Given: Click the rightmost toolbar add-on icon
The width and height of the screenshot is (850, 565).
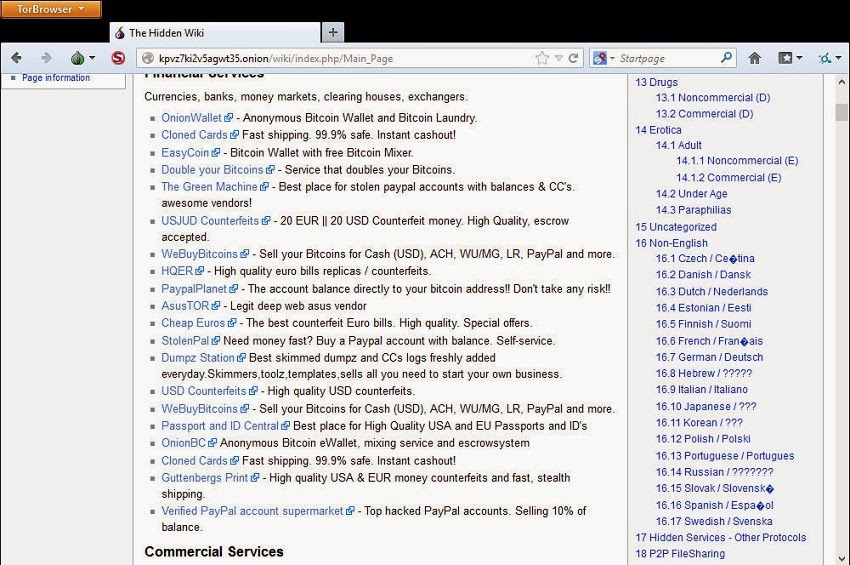Looking at the screenshot, I should [825, 58].
